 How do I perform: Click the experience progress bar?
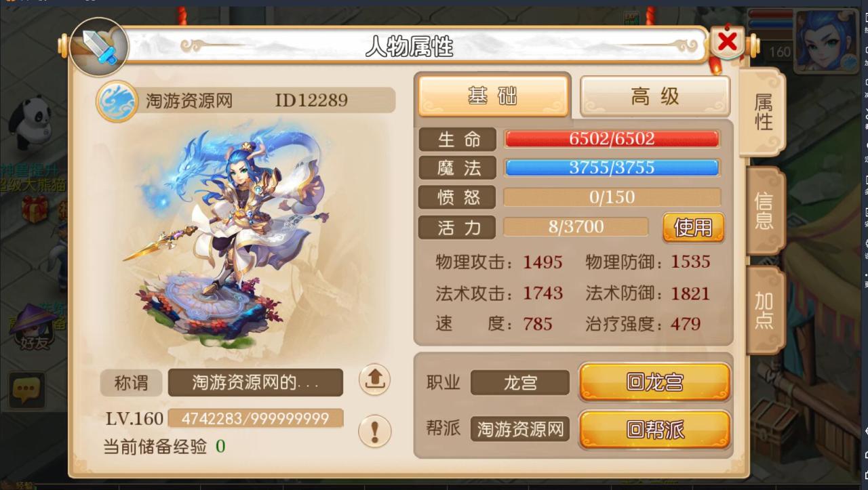click(256, 418)
